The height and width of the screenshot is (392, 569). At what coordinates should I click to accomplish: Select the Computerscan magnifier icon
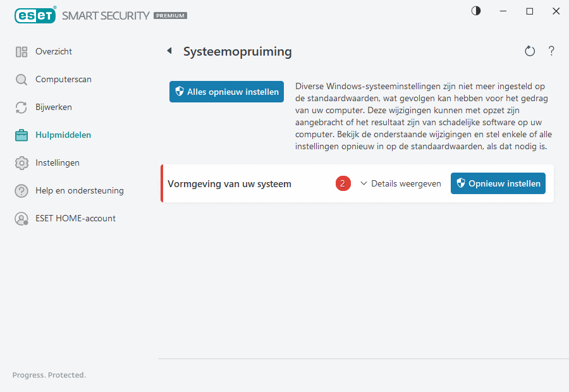21,79
